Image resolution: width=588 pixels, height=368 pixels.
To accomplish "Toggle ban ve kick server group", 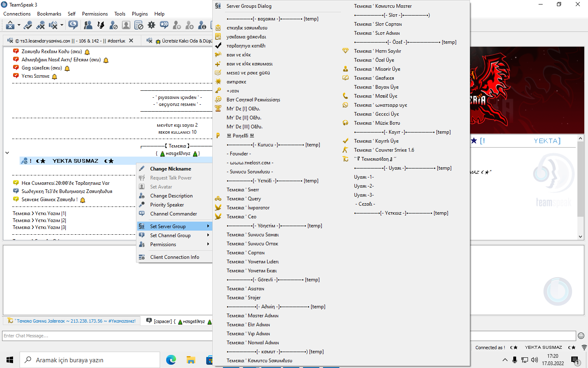I will point(278,55).
